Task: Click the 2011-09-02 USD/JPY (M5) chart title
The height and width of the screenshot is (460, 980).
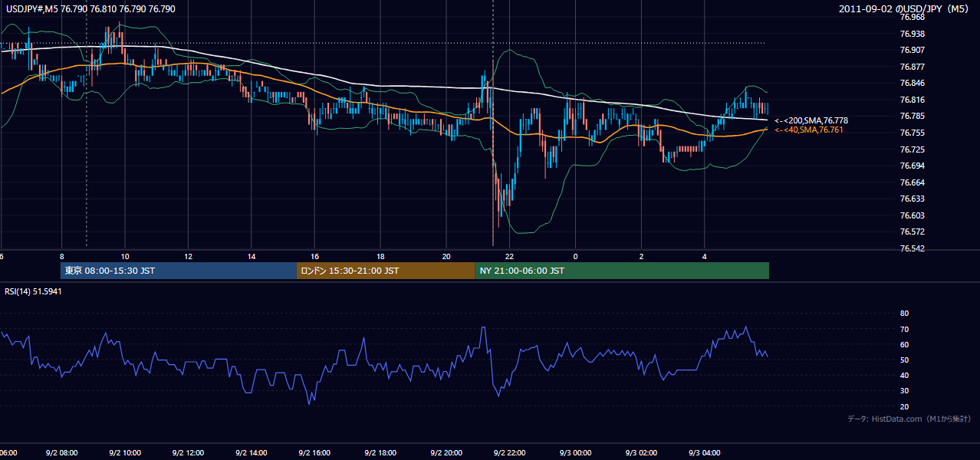Action: [905, 8]
